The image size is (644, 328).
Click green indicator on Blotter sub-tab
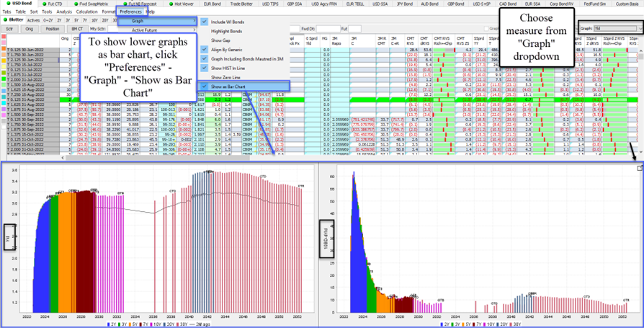pyautogui.click(x=5, y=19)
